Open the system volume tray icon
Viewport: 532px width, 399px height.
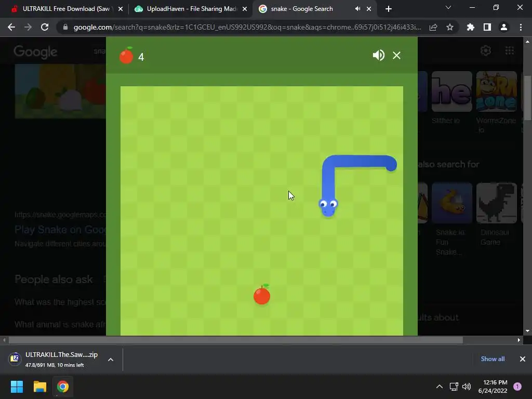[x=467, y=387]
